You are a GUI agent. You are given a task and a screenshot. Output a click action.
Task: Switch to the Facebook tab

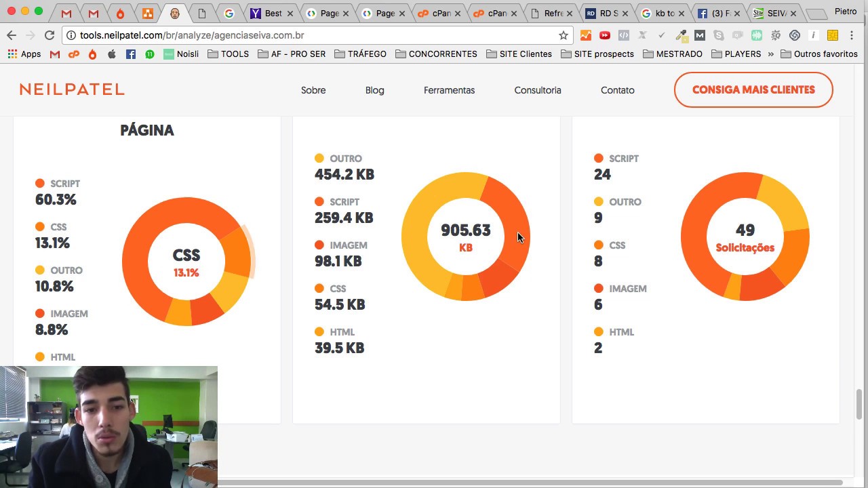719,14
